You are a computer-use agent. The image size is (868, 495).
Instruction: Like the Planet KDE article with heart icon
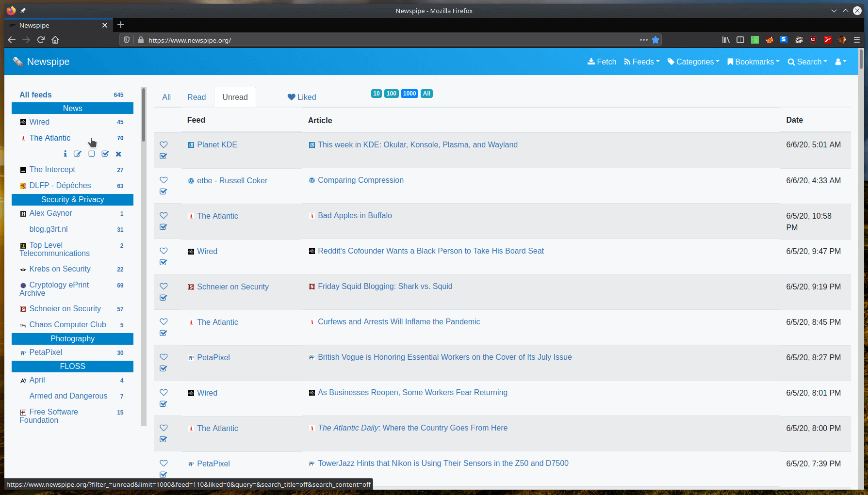(x=164, y=144)
